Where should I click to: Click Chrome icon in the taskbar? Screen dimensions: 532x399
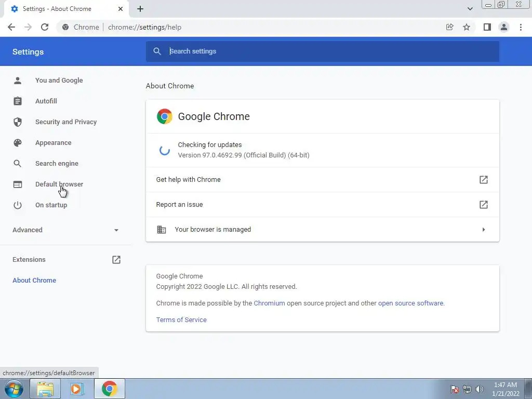tap(109, 389)
